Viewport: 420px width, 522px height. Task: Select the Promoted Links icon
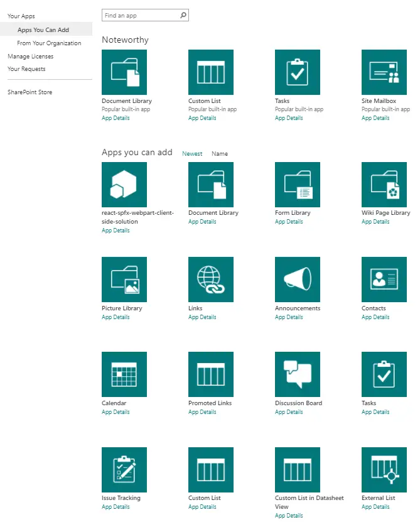(211, 374)
